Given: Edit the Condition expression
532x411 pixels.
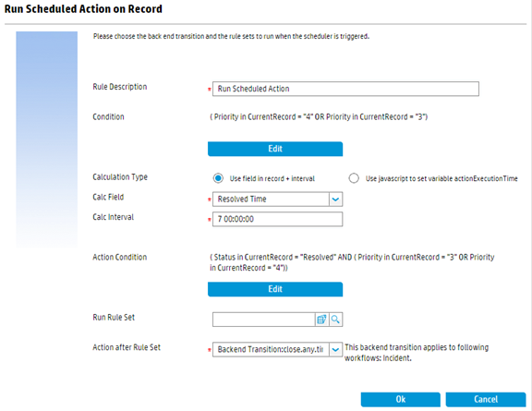Looking at the screenshot, I should pyautogui.click(x=275, y=149).
